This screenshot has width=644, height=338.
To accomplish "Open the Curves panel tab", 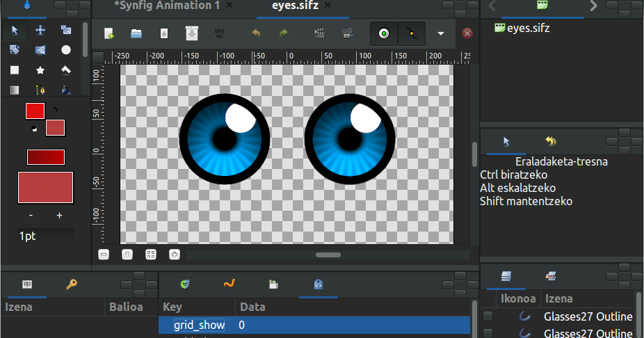I will tap(230, 284).
